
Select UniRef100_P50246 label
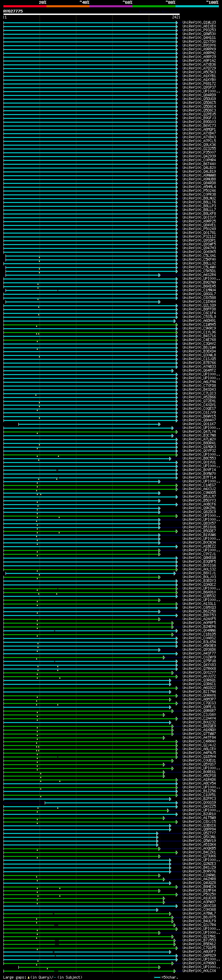click(199, 191)
